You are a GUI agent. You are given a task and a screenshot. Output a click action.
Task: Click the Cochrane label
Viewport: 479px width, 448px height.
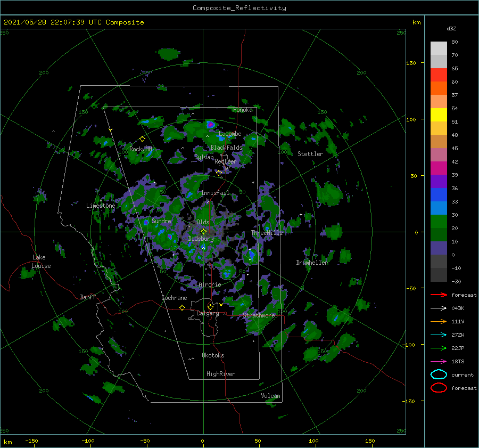(174, 298)
